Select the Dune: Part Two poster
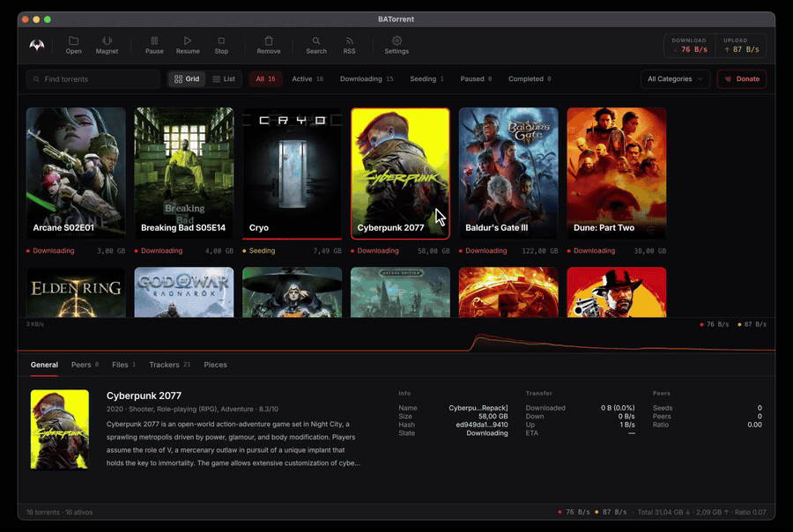The image size is (793, 532). pos(617,173)
